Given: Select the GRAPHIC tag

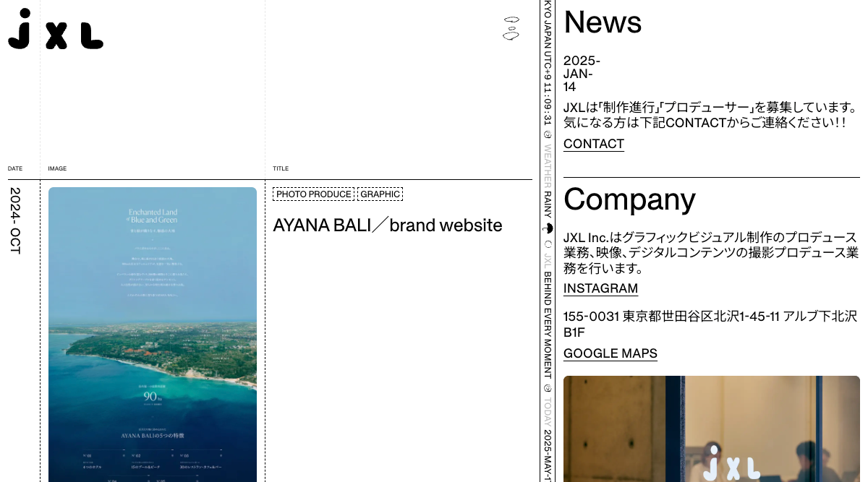Looking at the screenshot, I should (x=380, y=194).
